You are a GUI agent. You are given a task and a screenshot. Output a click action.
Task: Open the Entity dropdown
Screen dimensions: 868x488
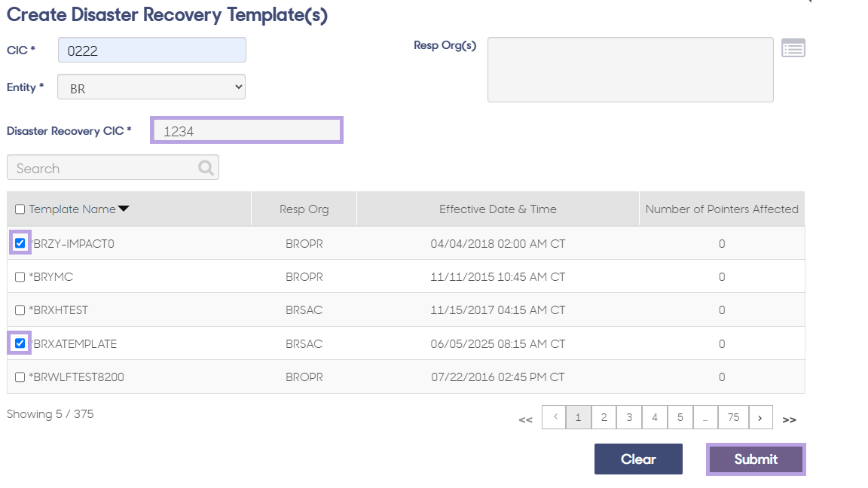coord(151,87)
